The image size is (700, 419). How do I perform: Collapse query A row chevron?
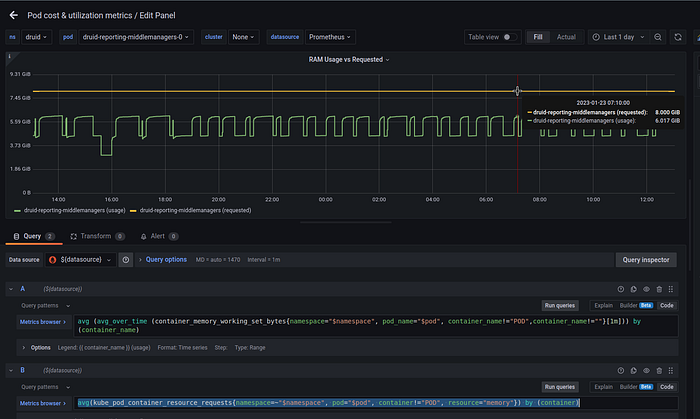coord(11,289)
